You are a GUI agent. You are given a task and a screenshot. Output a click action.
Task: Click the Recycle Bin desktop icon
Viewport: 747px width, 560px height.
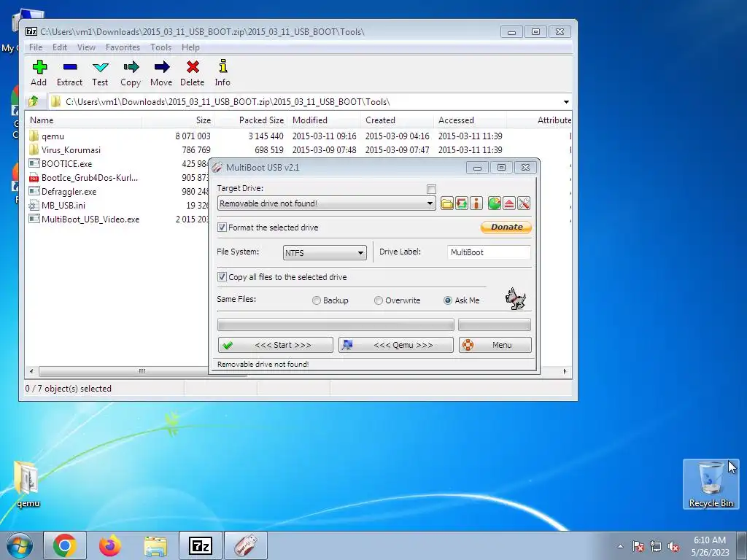click(x=711, y=484)
